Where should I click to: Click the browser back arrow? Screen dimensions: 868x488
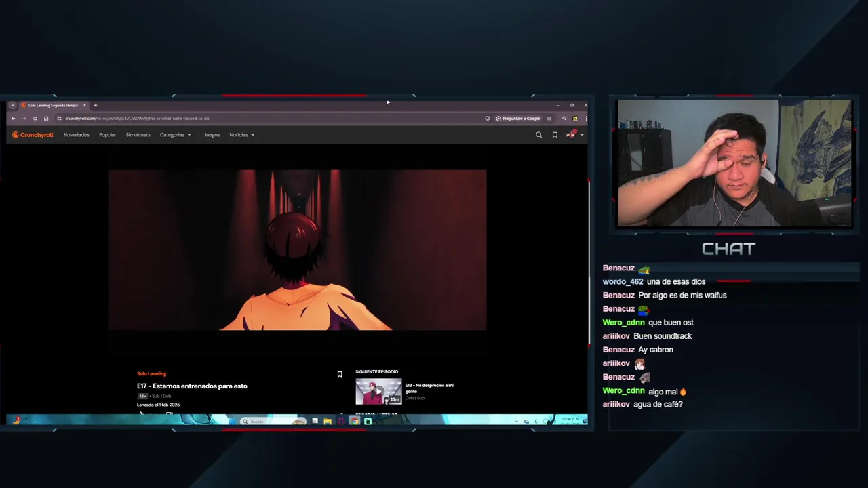(x=13, y=119)
